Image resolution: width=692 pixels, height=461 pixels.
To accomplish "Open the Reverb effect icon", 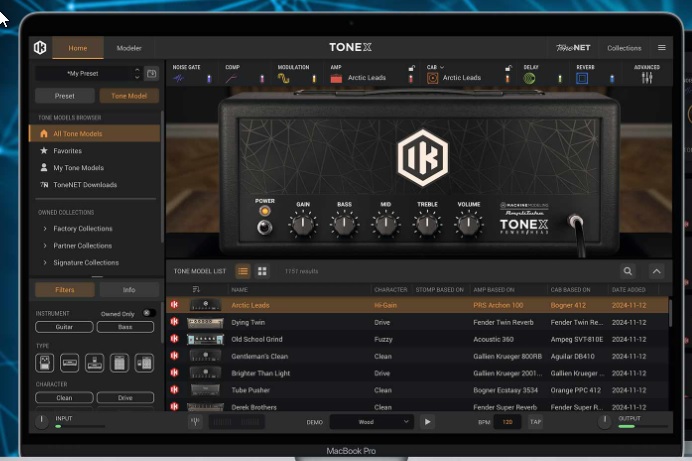I will point(582,79).
